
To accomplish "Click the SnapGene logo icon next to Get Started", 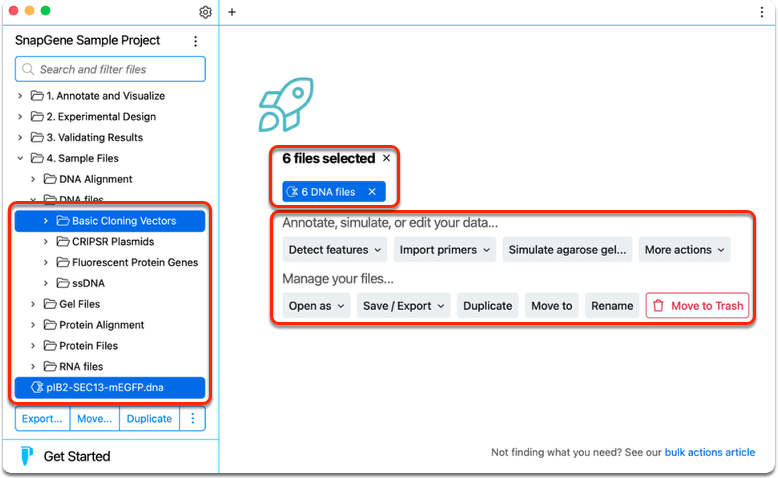I will pyautogui.click(x=27, y=456).
